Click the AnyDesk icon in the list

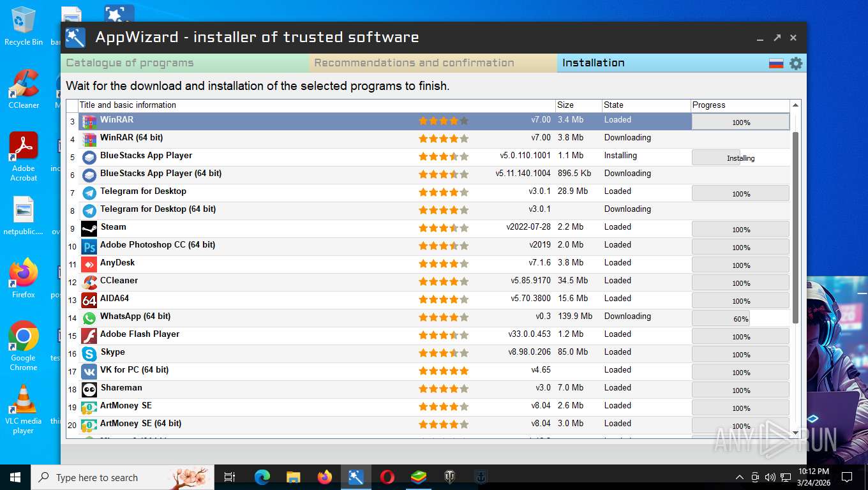coord(89,264)
